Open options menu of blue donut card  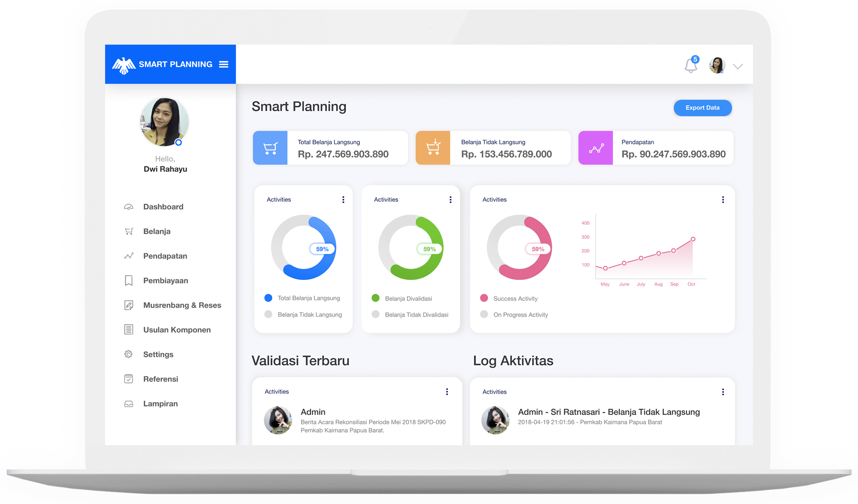point(343,199)
